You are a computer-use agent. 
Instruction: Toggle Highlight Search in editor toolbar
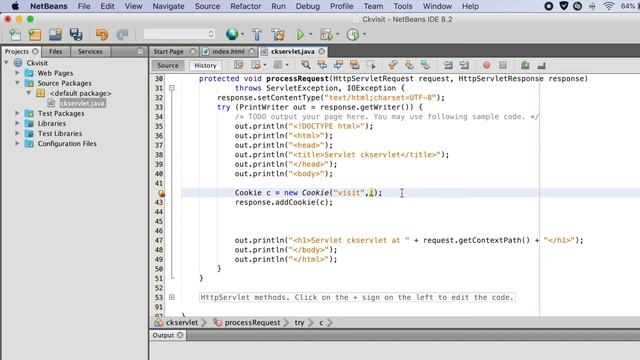click(x=354, y=65)
